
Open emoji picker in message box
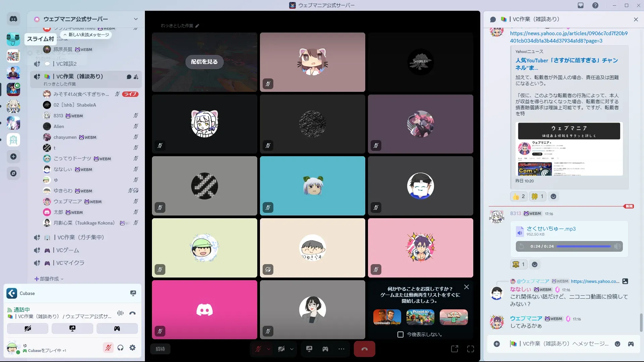click(617, 344)
